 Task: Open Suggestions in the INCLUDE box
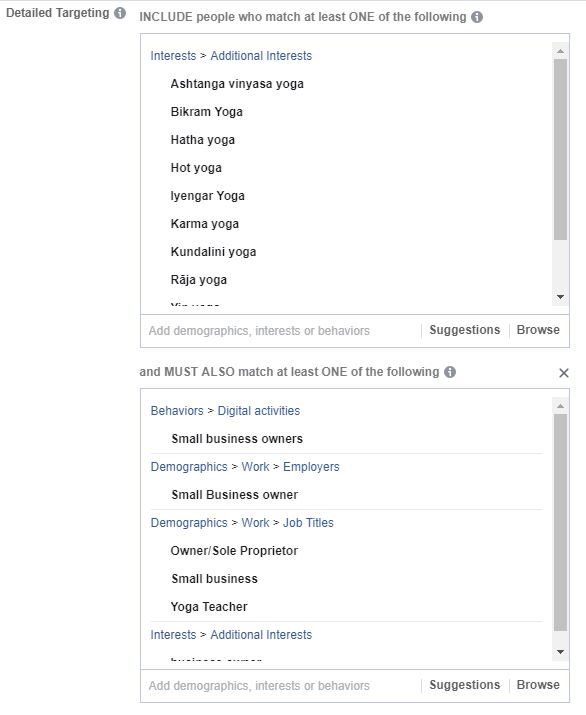[x=465, y=330]
